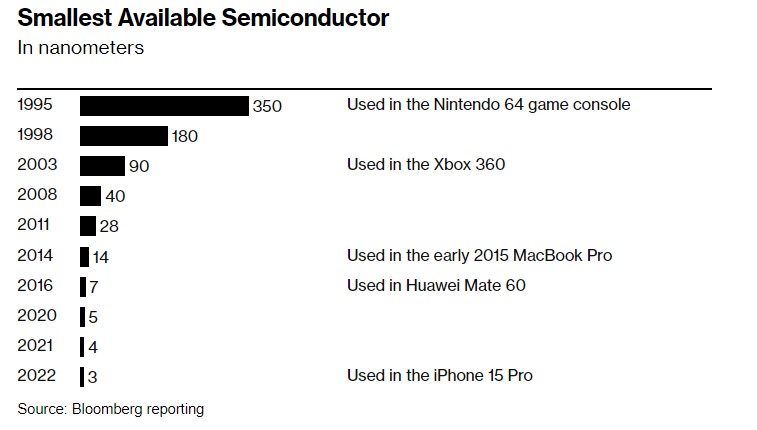This screenshot has height=430, width=757.
Task: Click the "Source: Bloomberg reporting" text
Action: [x=110, y=408]
